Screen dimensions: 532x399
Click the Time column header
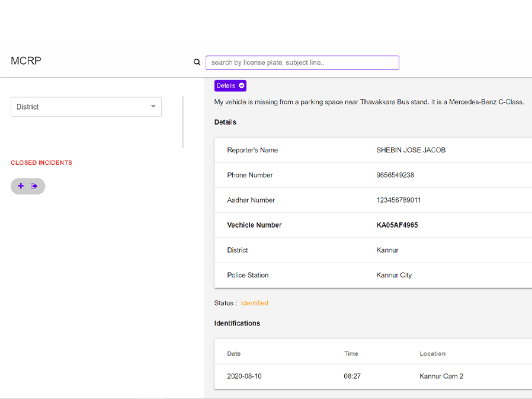351,354
